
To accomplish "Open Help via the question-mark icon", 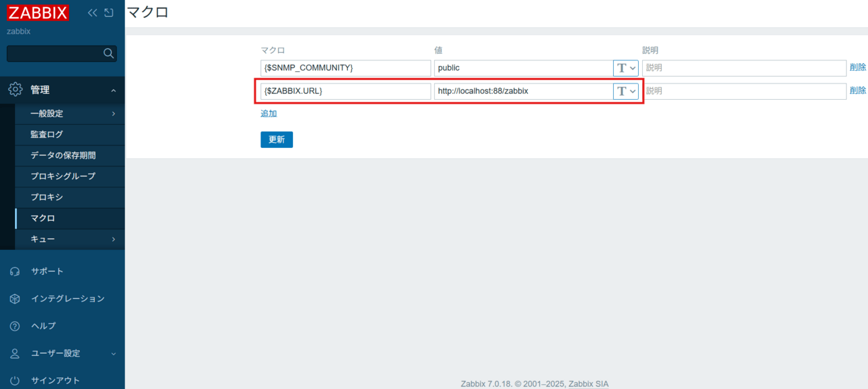I will point(15,326).
